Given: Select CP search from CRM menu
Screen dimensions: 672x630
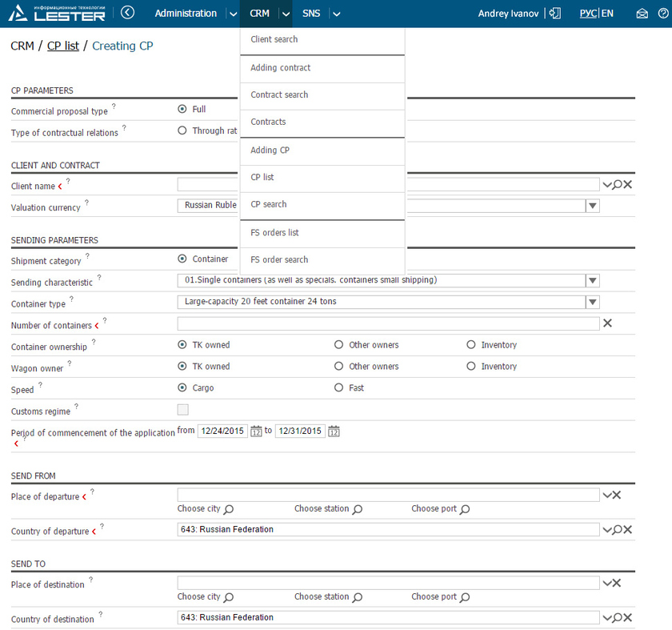Looking at the screenshot, I should [269, 204].
